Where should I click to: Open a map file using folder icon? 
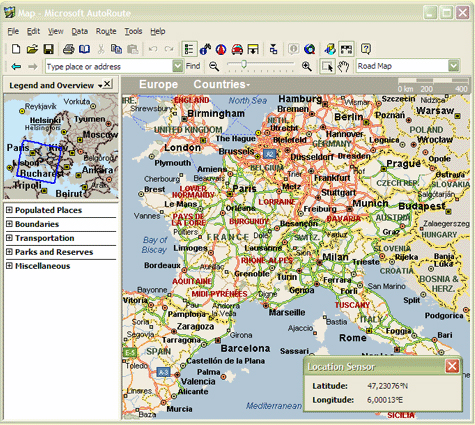pyautogui.click(x=32, y=49)
